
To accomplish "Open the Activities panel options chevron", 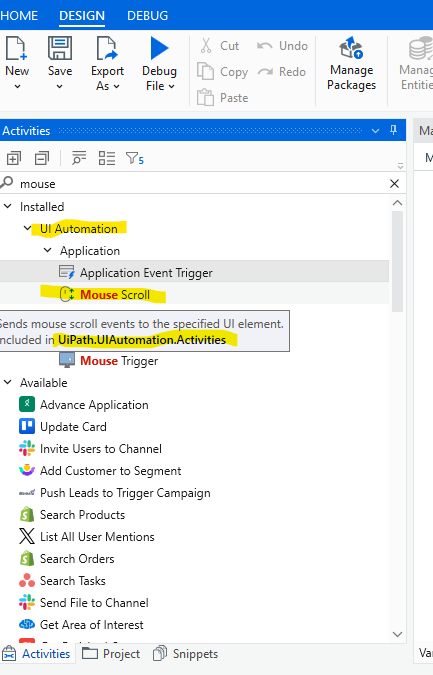I will click(375, 130).
